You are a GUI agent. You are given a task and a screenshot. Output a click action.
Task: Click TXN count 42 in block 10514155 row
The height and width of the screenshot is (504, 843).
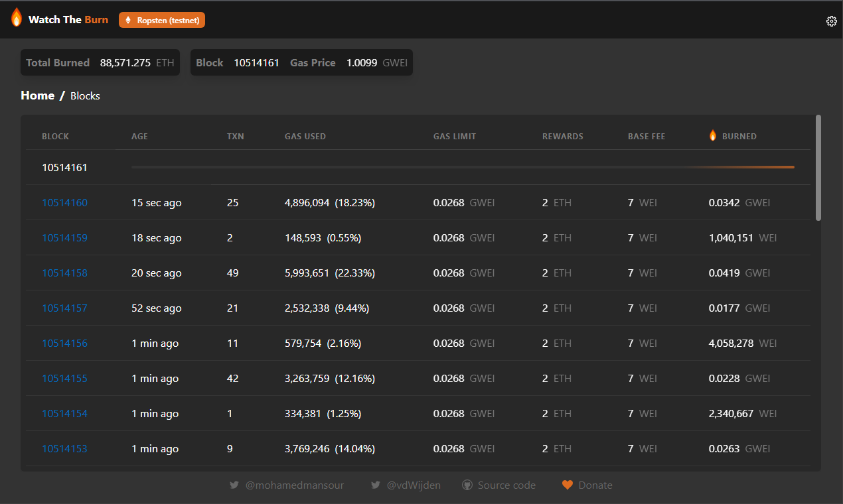pyautogui.click(x=233, y=379)
